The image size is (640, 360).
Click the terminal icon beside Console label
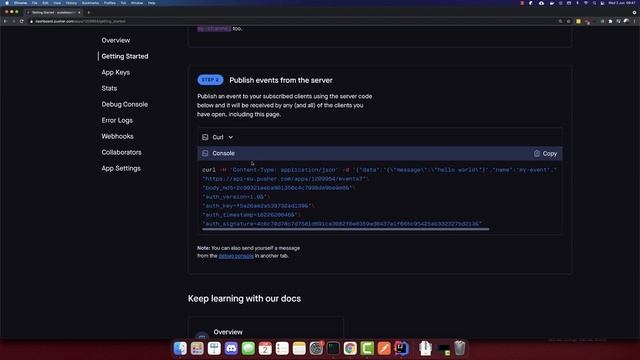(205, 153)
